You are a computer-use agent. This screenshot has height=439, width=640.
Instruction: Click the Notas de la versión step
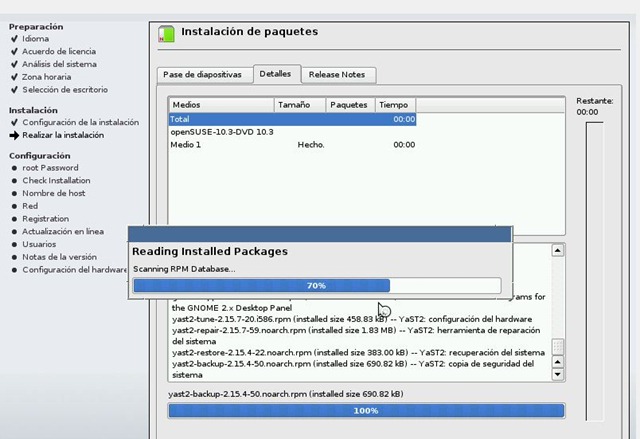[60, 257]
